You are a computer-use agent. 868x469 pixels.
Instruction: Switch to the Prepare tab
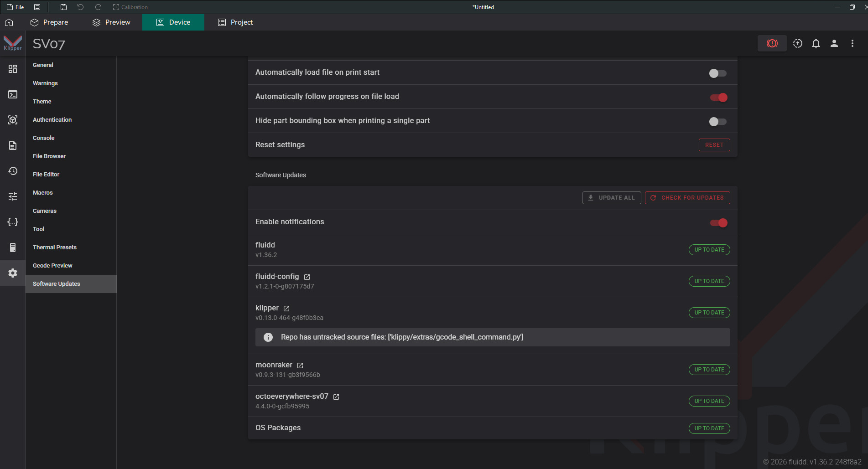coord(49,22)
